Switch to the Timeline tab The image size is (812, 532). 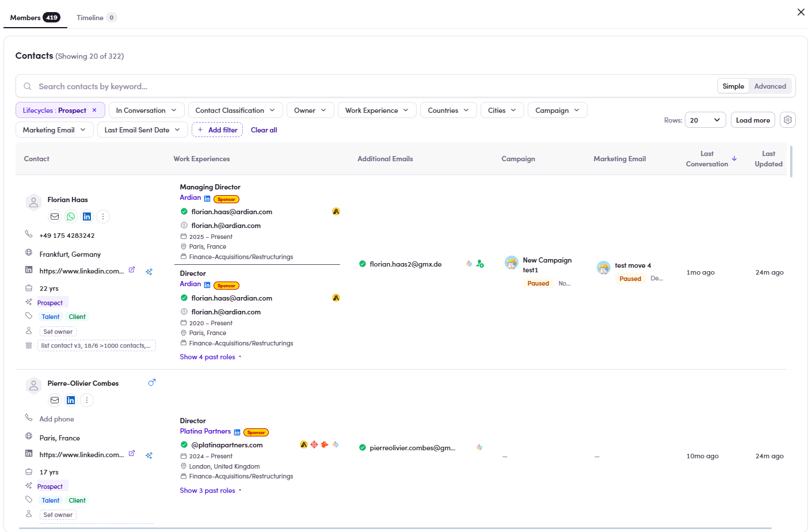point(96,17)
